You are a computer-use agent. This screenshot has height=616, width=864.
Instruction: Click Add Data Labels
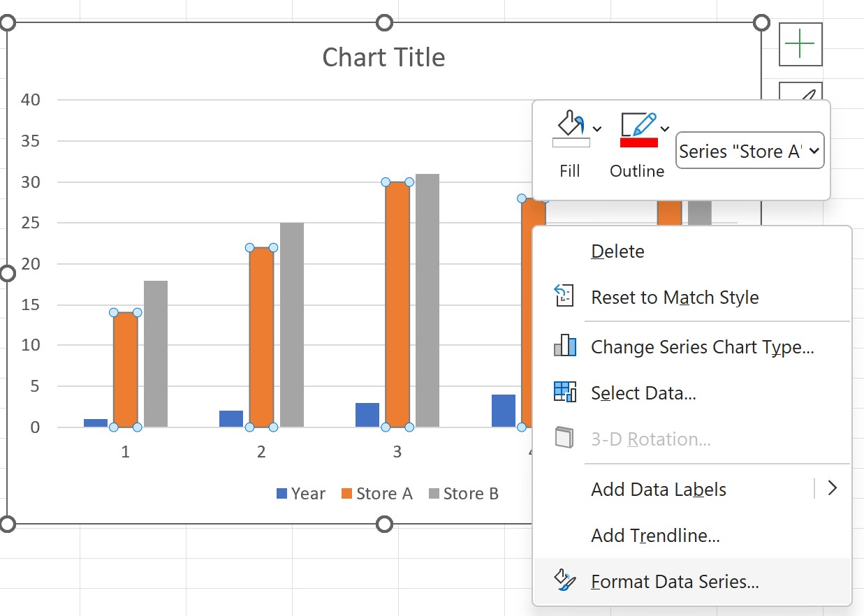click(x=659, y=489)
